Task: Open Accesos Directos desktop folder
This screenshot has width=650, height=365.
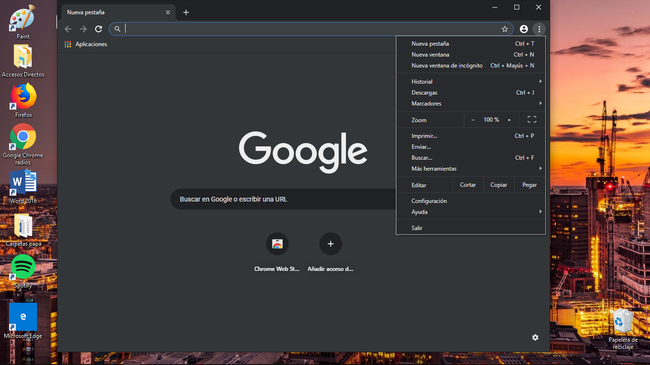Action: tap(23, 61)
